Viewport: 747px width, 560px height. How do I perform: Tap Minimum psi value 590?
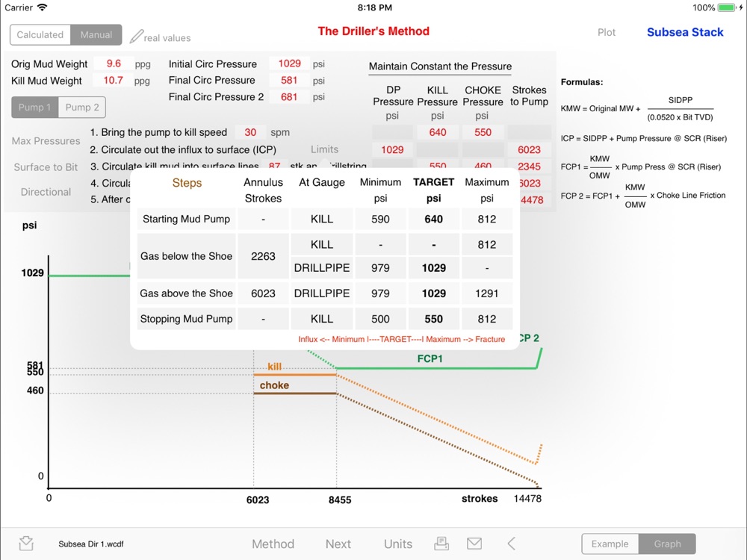click(380, 219)
